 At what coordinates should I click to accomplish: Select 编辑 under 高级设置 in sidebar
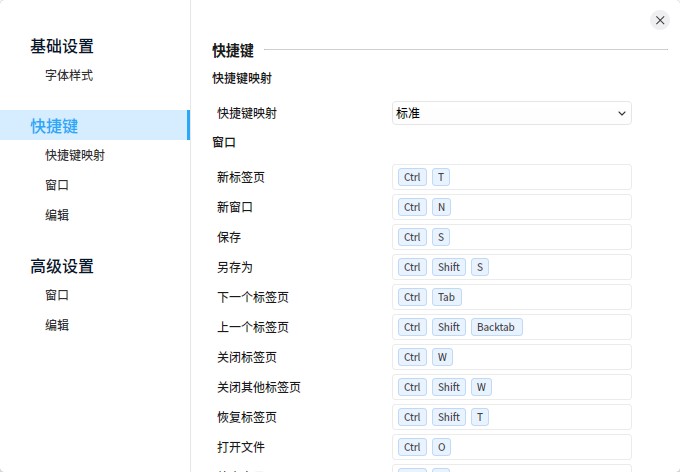tap(57, 325)
